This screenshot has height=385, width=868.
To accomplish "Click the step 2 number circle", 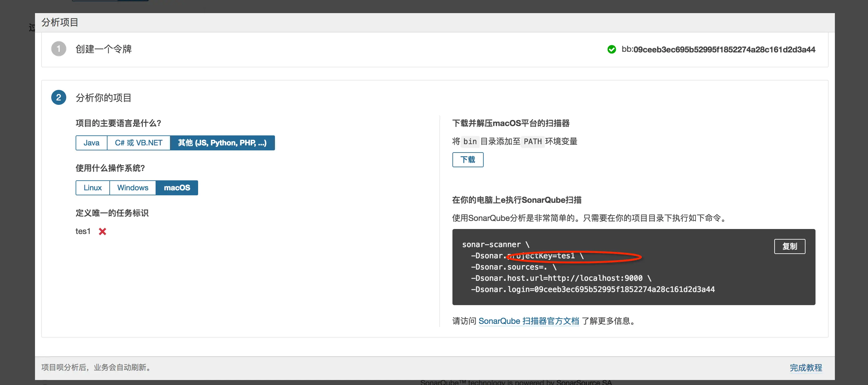I will pos(58,98).
